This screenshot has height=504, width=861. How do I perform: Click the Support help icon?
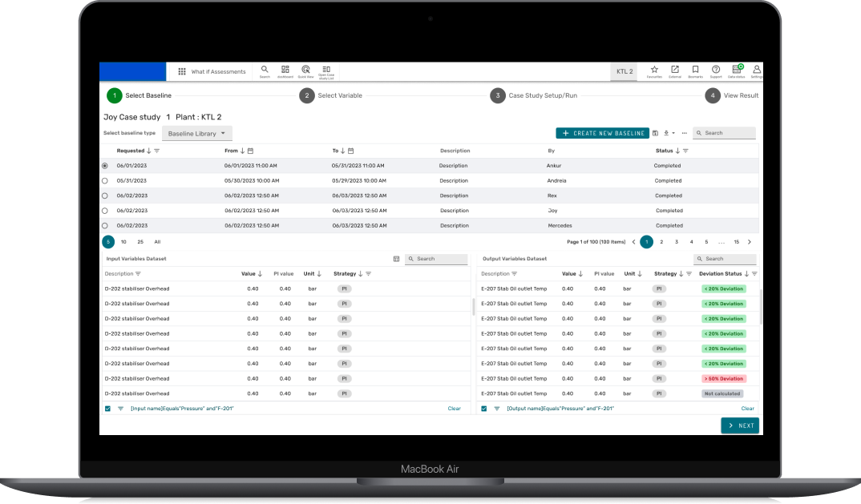[x=715, y=71]
